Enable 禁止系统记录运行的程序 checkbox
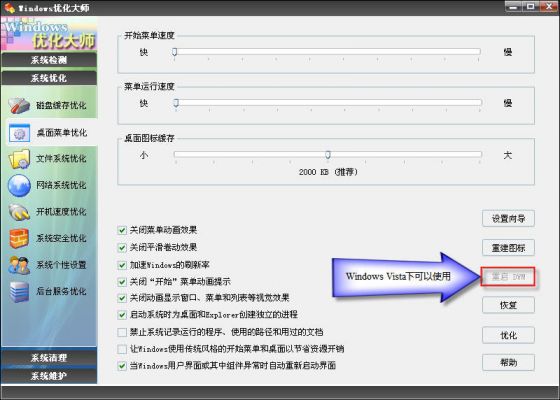The image size is (560, 400). 122,332
